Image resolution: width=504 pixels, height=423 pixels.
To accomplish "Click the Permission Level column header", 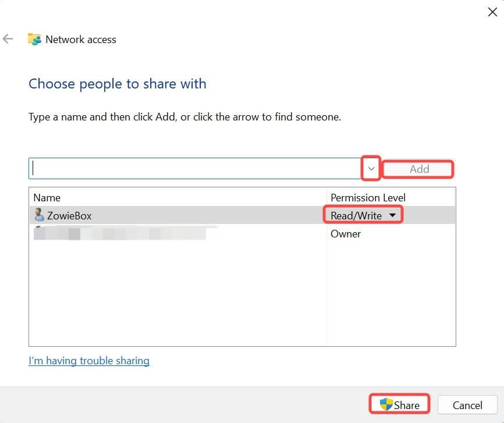I will point(368,198).
